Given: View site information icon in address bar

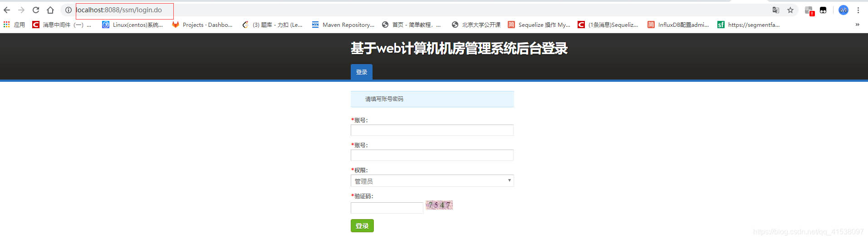Looking at the screenshot, I should pos(69,10).
